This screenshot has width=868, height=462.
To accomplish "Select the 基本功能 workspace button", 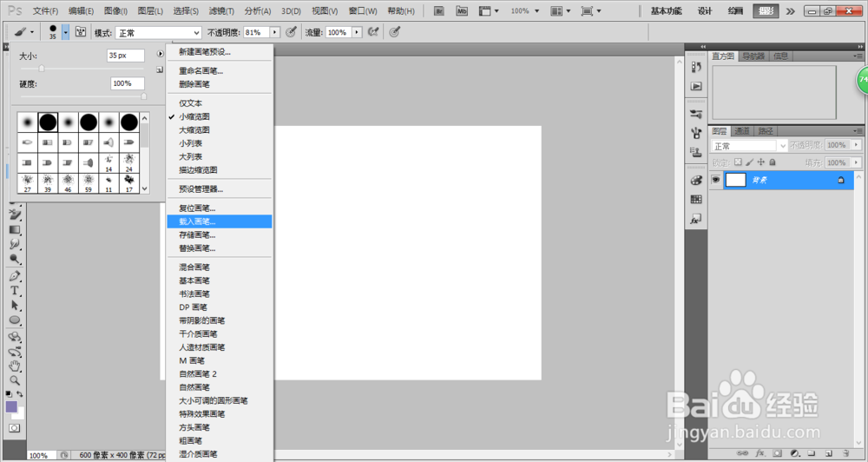I will tap(666, 11).
